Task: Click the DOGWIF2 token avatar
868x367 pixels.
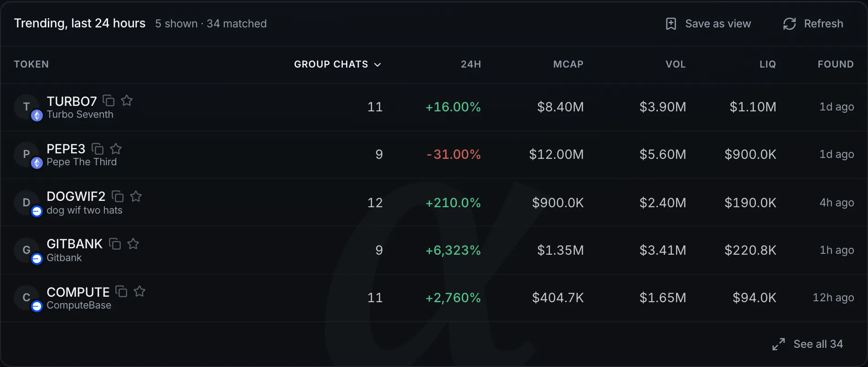Action: (x=26, y=202)
